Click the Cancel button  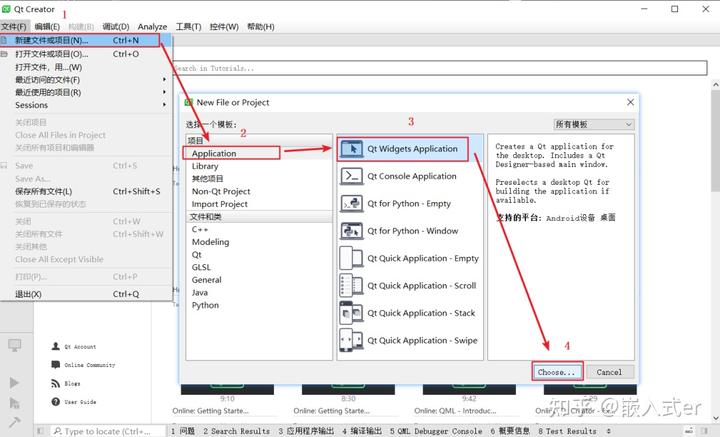tap(609, 372)
